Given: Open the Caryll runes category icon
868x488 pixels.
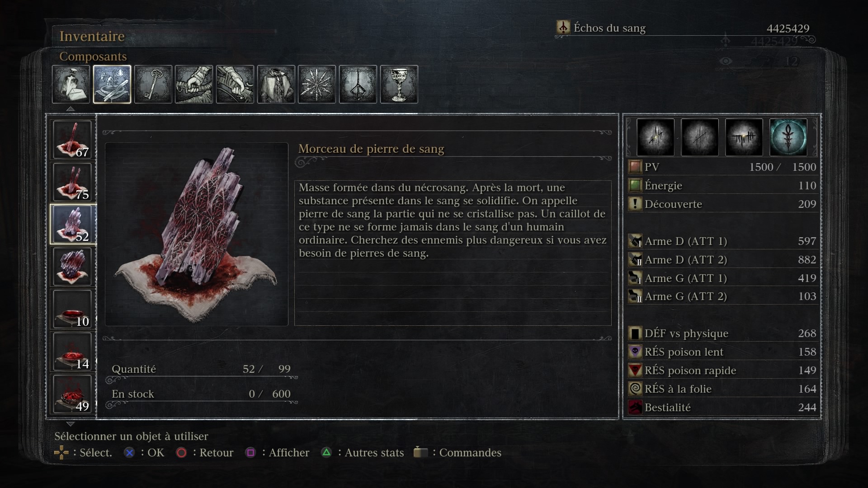Looking at the screenshot, I should click(358, 84).
